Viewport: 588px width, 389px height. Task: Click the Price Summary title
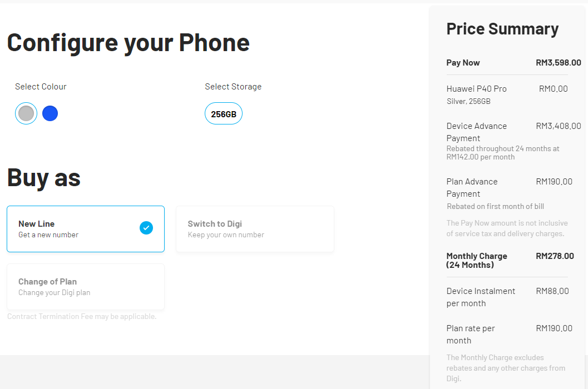click(x=502, y=29)
